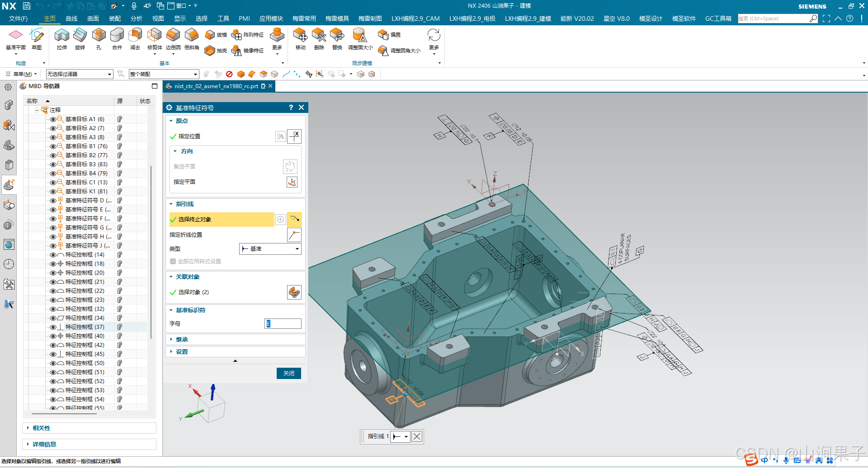The height and width of the screenshot is (468, 868).
Task: Open the settings gear in left sidebar
Action: (8, 87)
